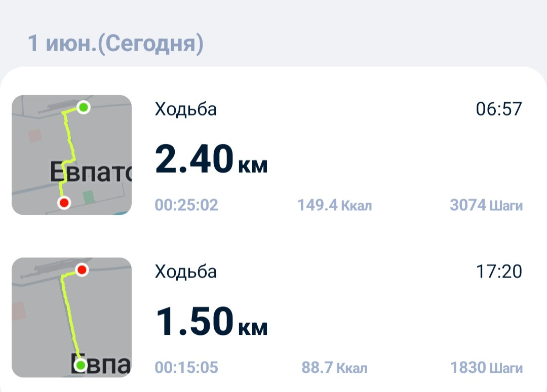Tap red end marker on second route map
The height and width of the screenshot is (392, 547).
click(x=82, y=269)
